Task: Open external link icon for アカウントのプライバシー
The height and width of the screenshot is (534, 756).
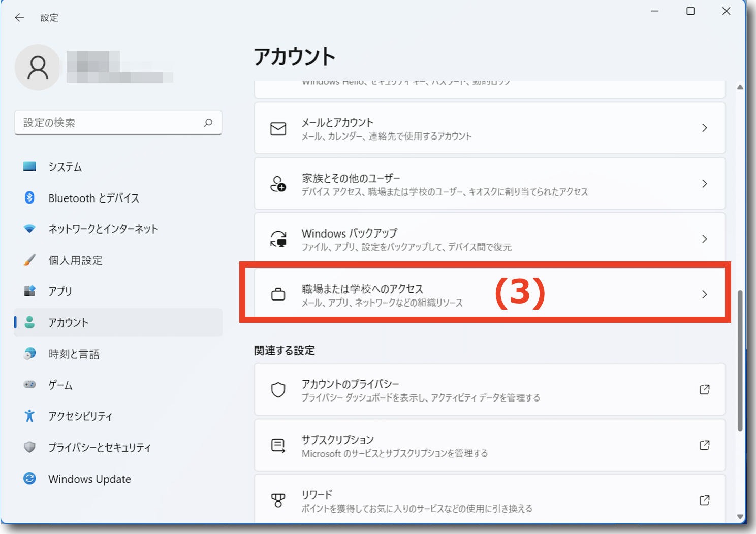Action: click(x=704, y=390)
